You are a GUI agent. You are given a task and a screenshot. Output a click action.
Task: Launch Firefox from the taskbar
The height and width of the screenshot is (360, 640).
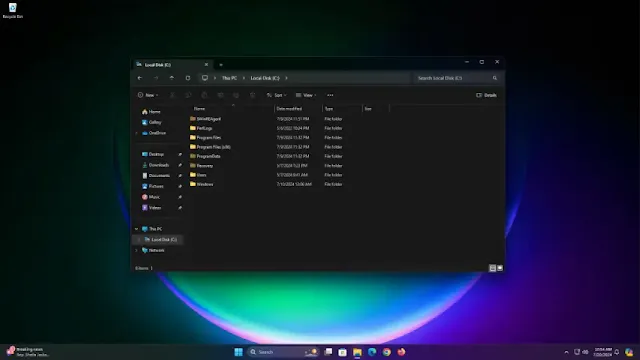[401, 352]
